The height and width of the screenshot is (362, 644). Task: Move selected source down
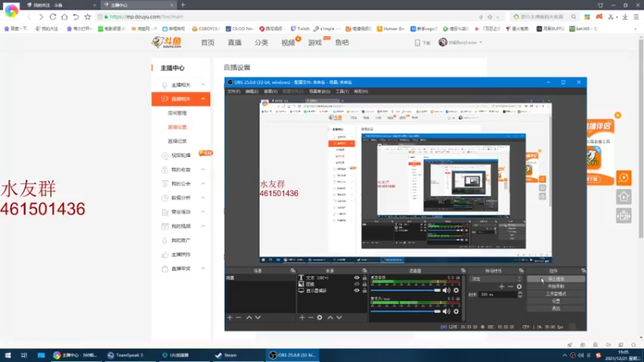[339, 317]
